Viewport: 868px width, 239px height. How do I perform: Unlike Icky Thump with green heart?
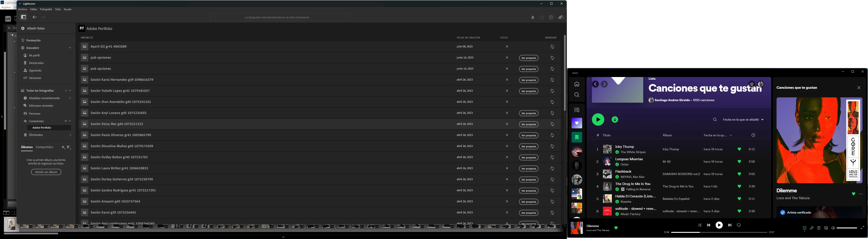[739, 149]
